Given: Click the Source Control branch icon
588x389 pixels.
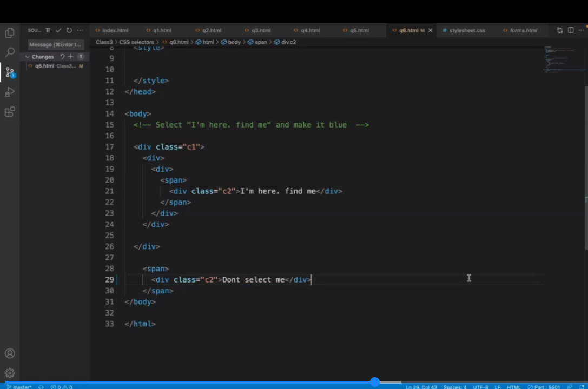Looking at the screenshot, I should (x=10, y=72).
